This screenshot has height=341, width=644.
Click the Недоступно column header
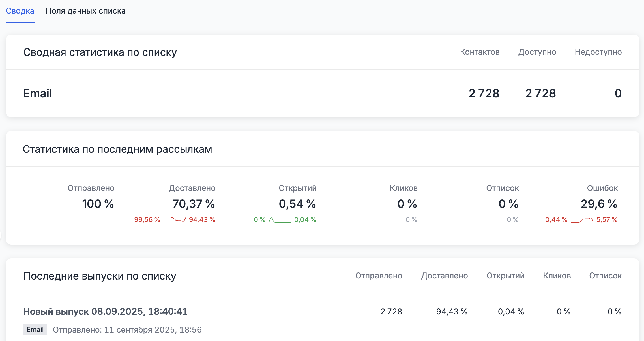pyautogui.click(x=598, y=52)
